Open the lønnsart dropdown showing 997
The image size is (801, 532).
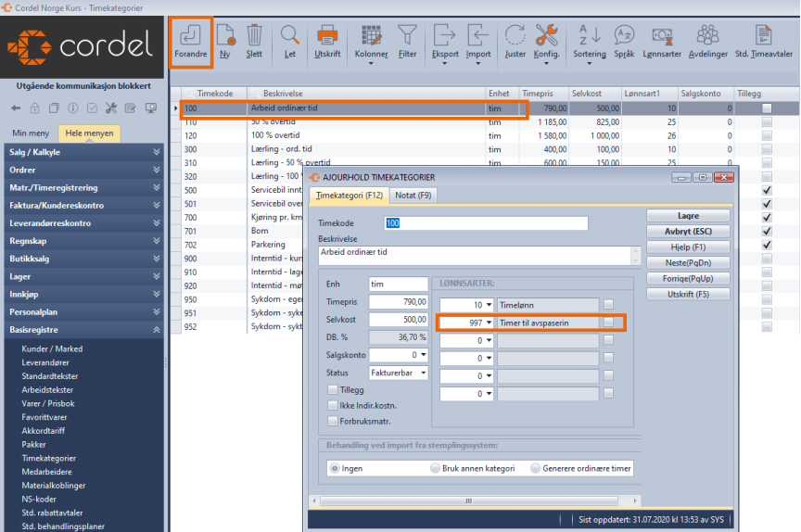[x=489, y=323]
